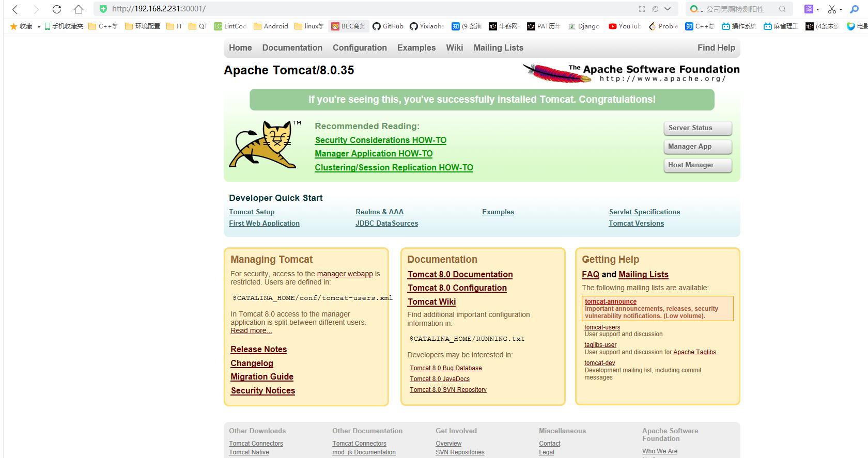Open the Yixiaohan GitHub bookmark
The height and width of the screenshot is (458, 868).
pyautogui.click(x=427, y=26)
